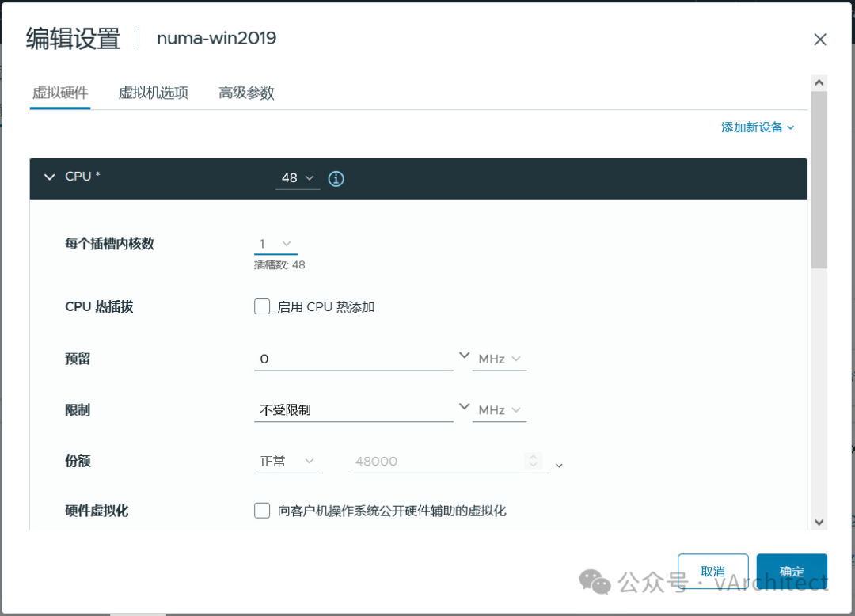
Task: Switch to the 高级参数 tab
Action: click(x=246, y=93)
